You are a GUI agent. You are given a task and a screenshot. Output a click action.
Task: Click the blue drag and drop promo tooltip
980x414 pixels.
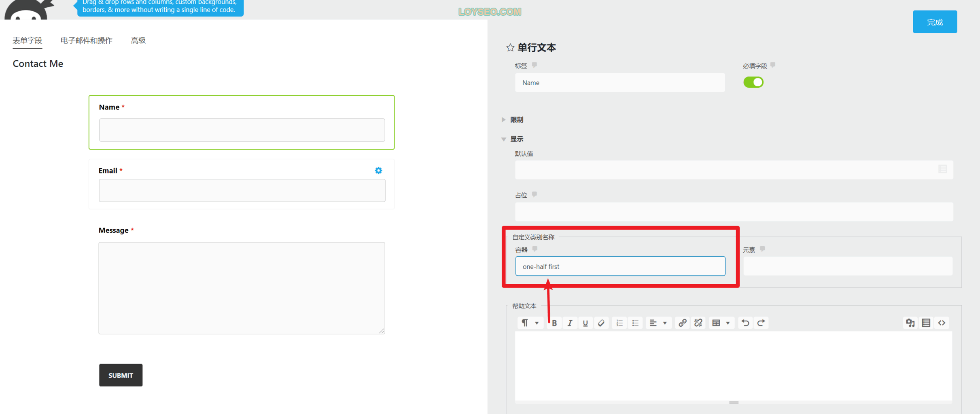pos(159,7)
